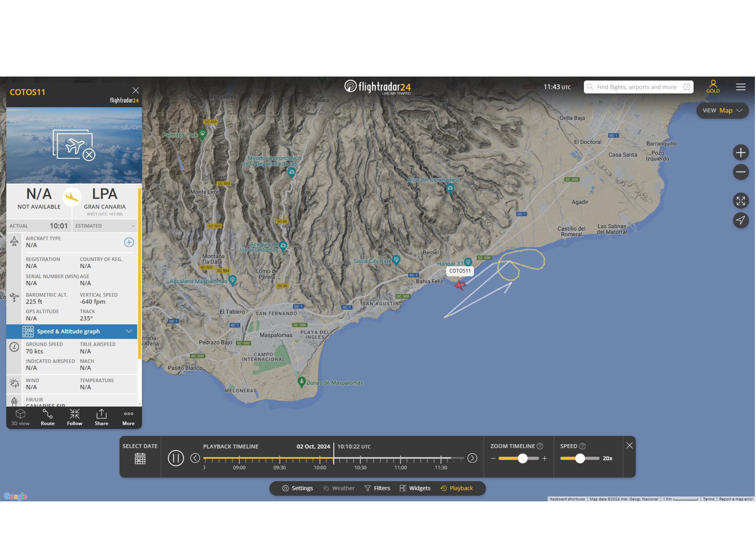Click the Mirador Astronómico map marker
The width and height of the screenshot is (756, 535).
292,172
